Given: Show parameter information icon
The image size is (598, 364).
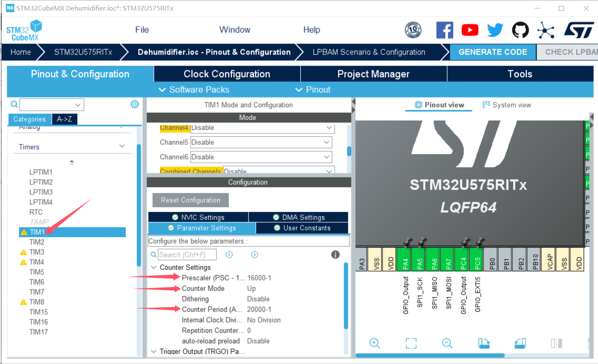Looking at the screenshot, I should [335, 254].
